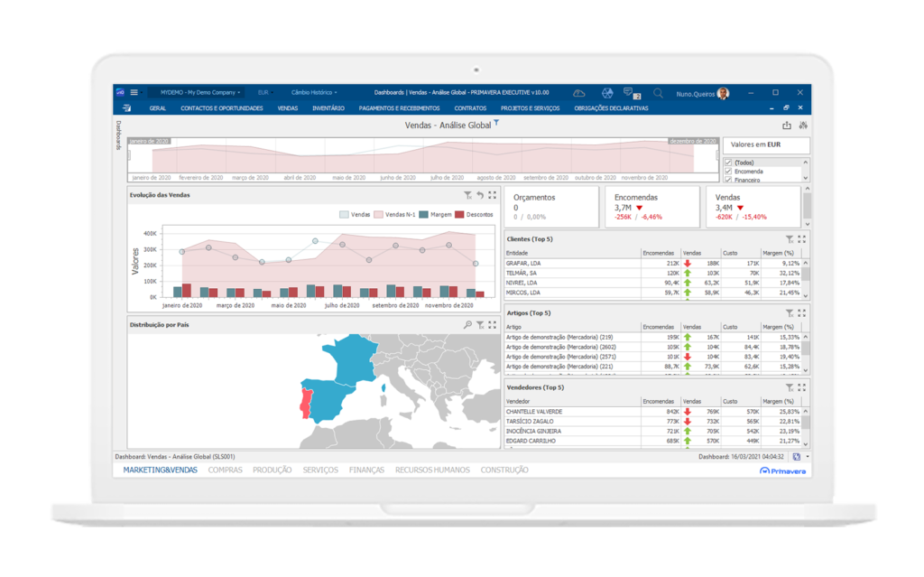The image size is (924, 577).
Task: Click the Artigos table scrollbar down arrow
Action: [x=806, y=370]
